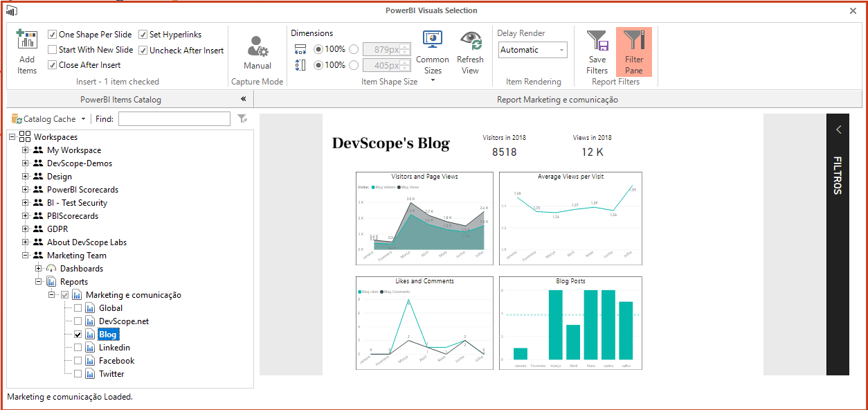Activate Manual capture mode
The width and height of the screenshot is (868, 410).
(x=257, y=50)
